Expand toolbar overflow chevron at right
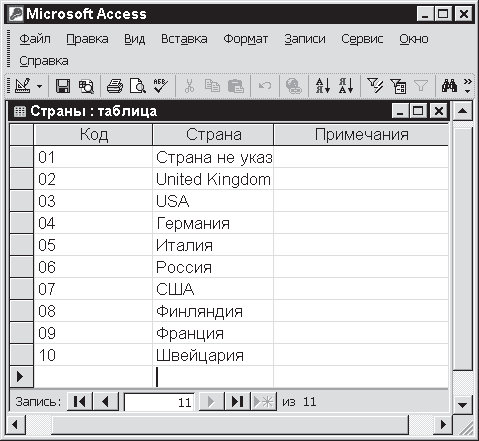Viewport: 479px width, 441px height. click(468, 86)
